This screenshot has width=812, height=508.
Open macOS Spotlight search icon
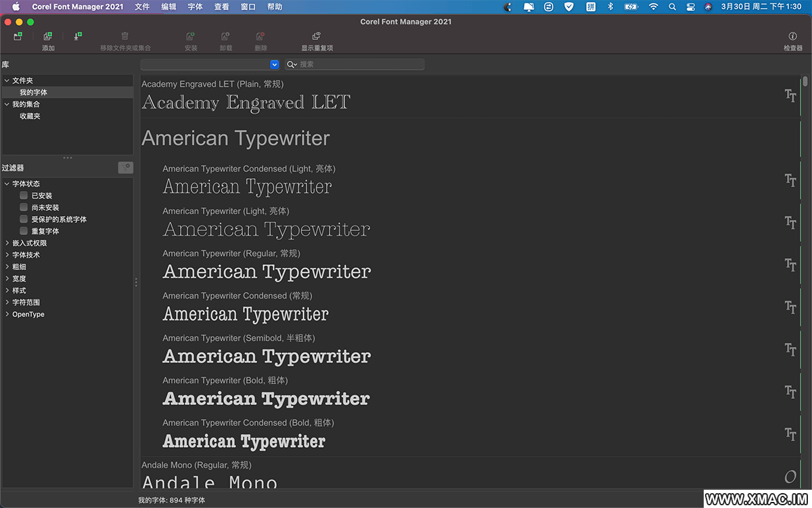point(672,6)
